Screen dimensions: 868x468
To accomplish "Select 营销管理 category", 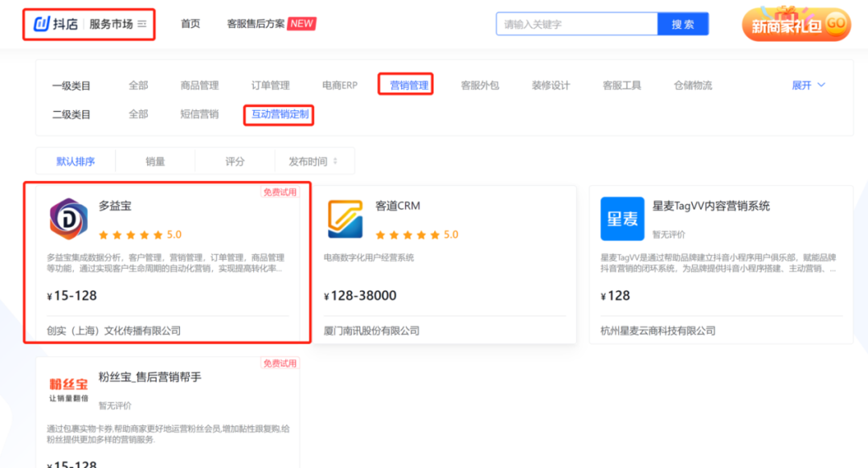I will tap(409, 85).
